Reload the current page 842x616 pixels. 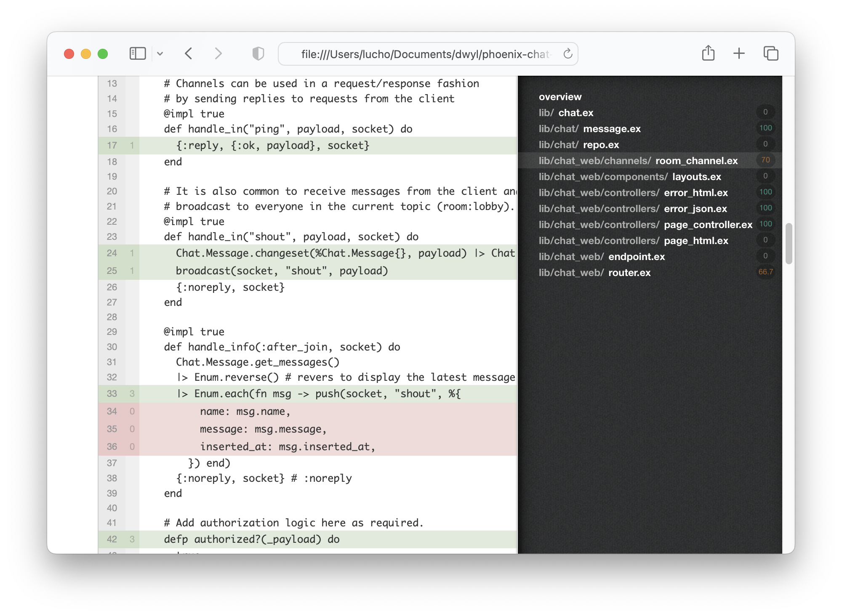(x=568, y=53)
